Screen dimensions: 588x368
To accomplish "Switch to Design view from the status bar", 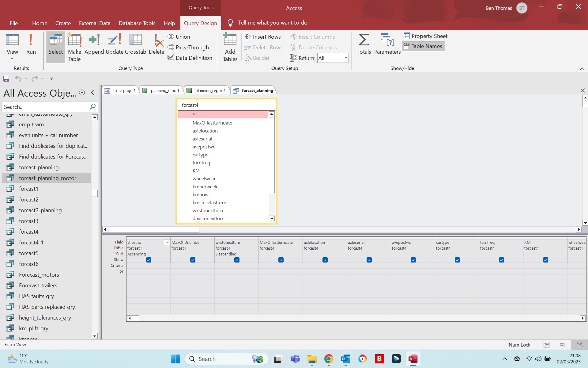I will (x=579, y=345).
